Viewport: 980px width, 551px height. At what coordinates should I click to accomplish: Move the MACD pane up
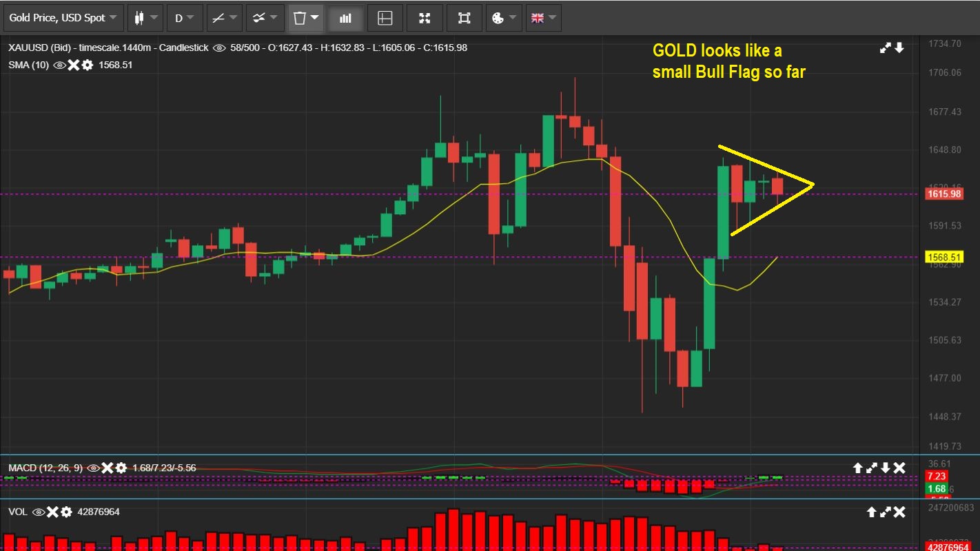[x=858, y=468]
